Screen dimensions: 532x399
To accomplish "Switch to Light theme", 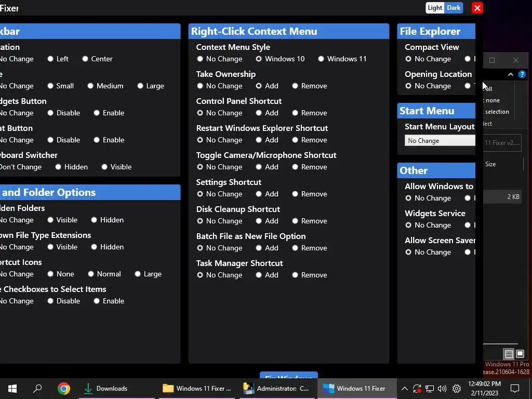I will click(x=435, y=8).
